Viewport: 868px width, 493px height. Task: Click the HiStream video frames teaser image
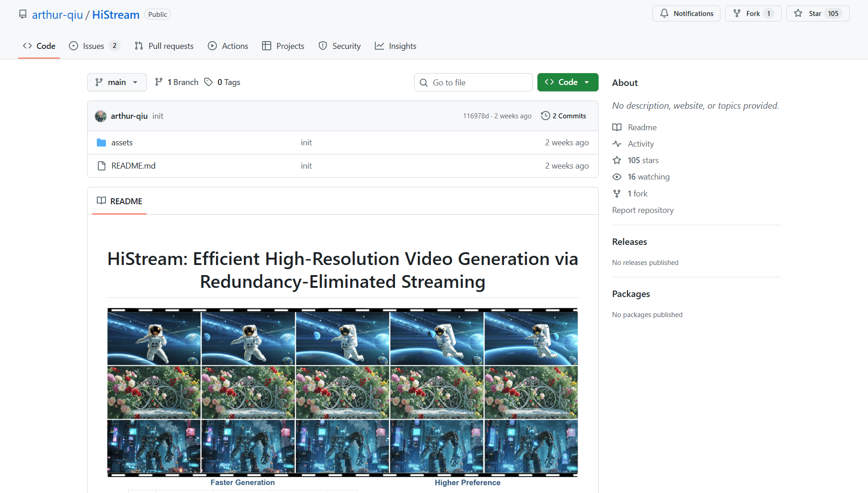[342, 392]
